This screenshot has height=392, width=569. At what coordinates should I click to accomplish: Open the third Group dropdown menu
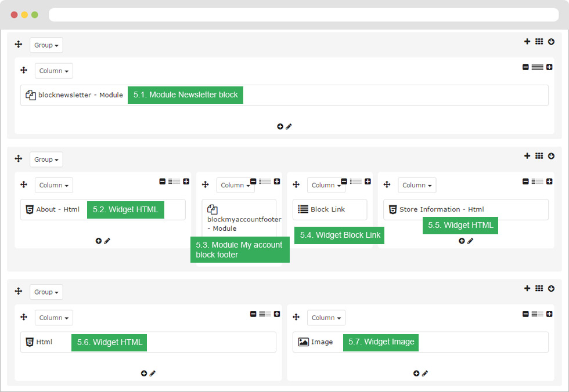point(46,292)
